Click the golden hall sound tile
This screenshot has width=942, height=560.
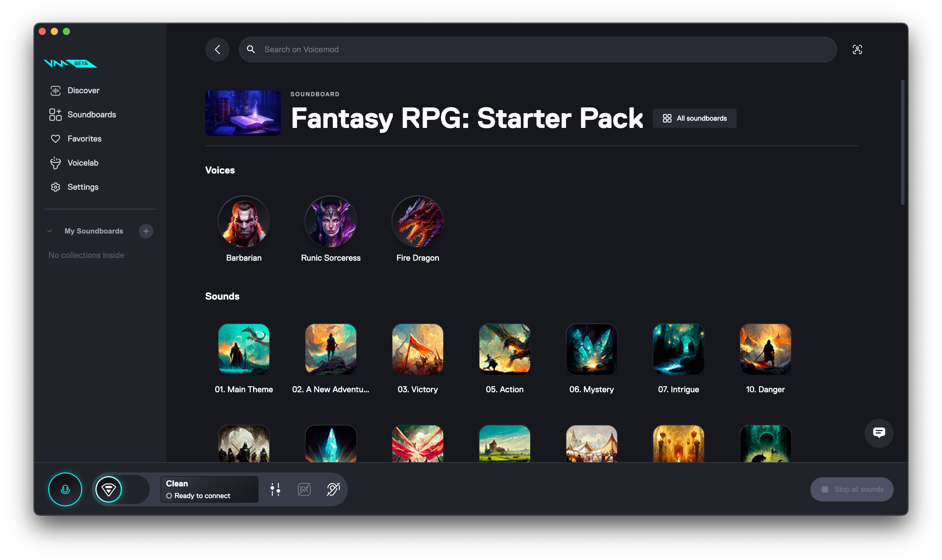pos(678,444)
